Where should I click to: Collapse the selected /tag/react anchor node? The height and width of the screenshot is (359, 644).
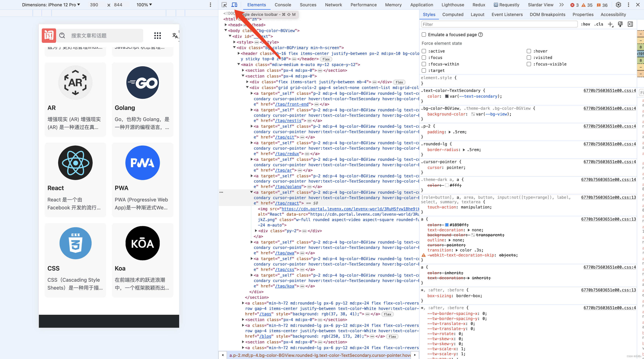[251, 192]
